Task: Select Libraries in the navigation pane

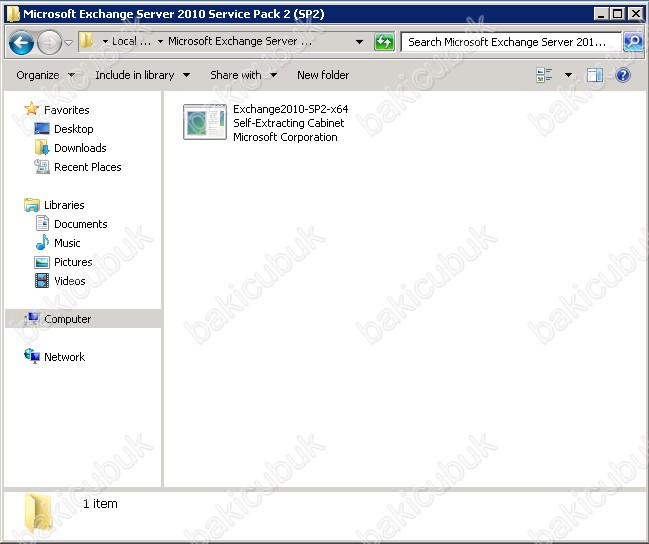Action: tap(64, 205)
